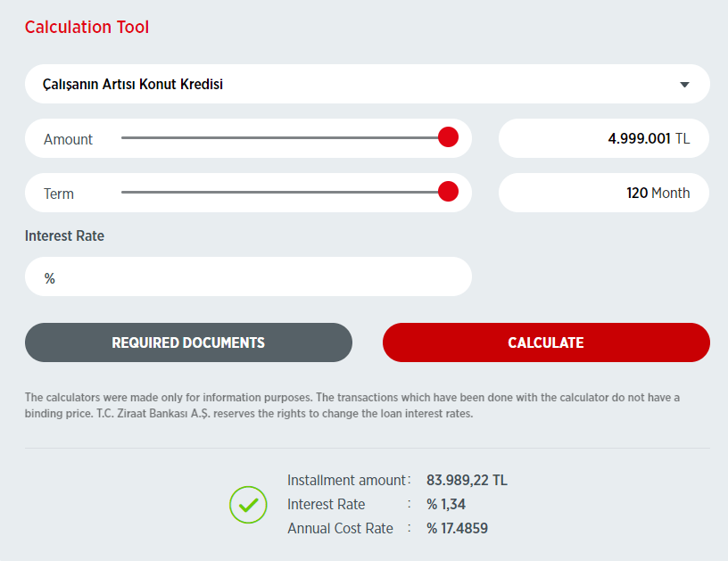Screen dimensions: 728x561
Task: Click the % 1,34 interest rate value
Action: (x=446, y=505)
